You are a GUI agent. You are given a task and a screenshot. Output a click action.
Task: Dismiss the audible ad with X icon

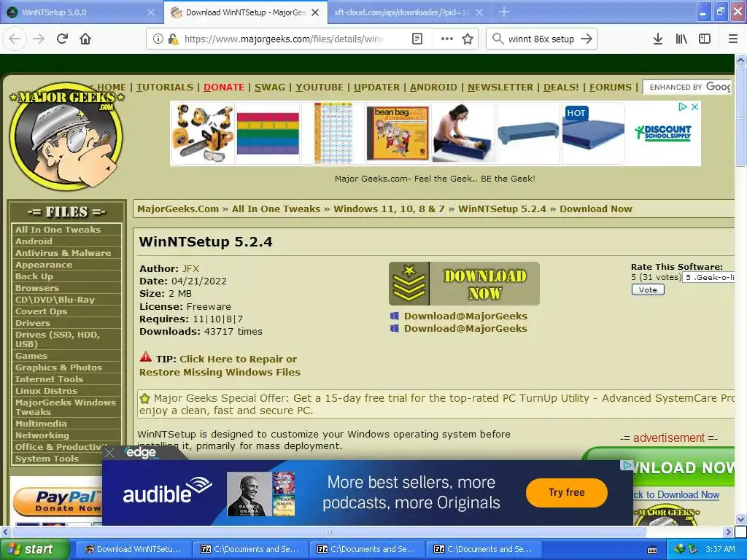[x=109, y=453]
